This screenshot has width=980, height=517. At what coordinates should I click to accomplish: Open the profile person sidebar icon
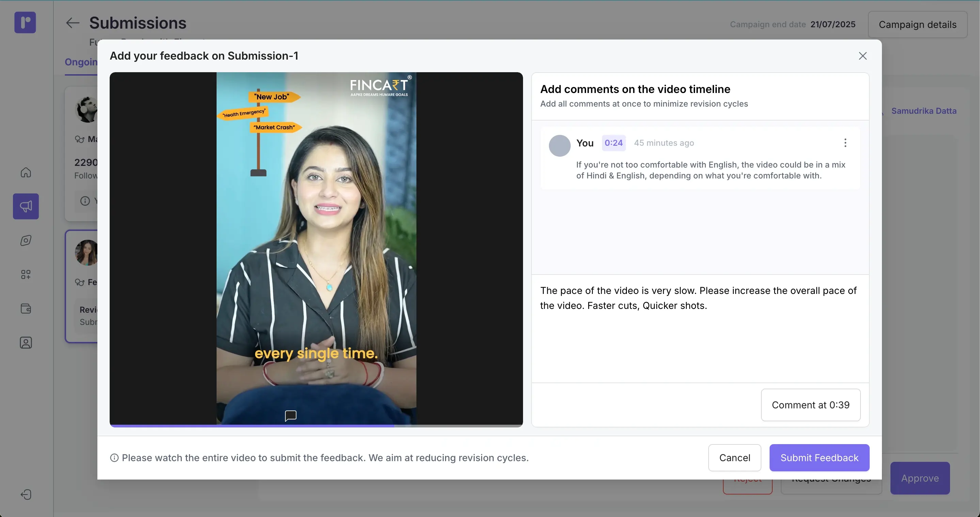[x=26, y=343]
